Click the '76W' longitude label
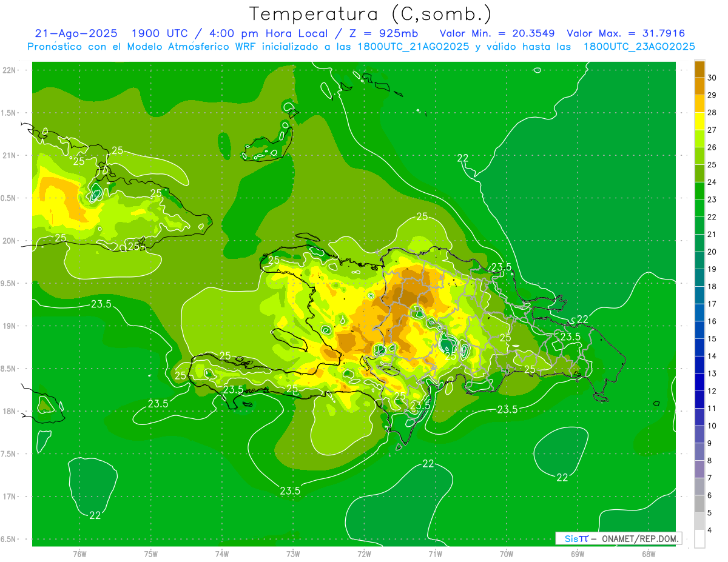728x562 pixels. click(79, 554)
